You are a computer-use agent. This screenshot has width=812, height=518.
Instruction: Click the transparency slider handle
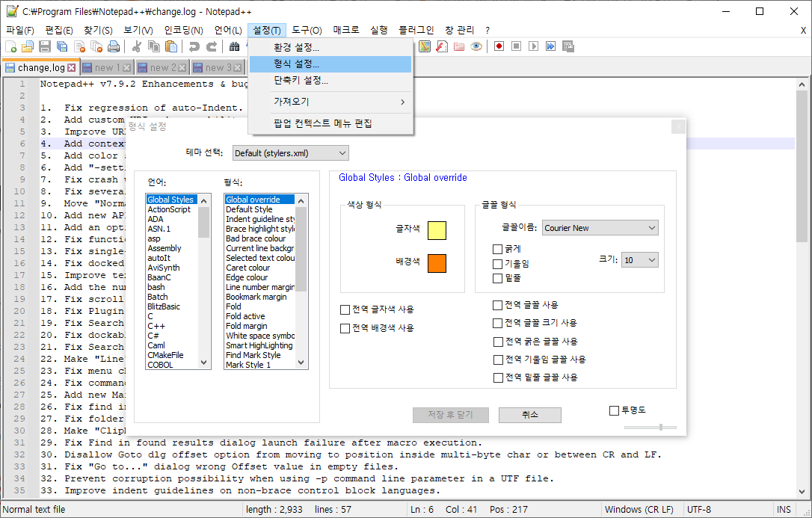coord(661,428)
